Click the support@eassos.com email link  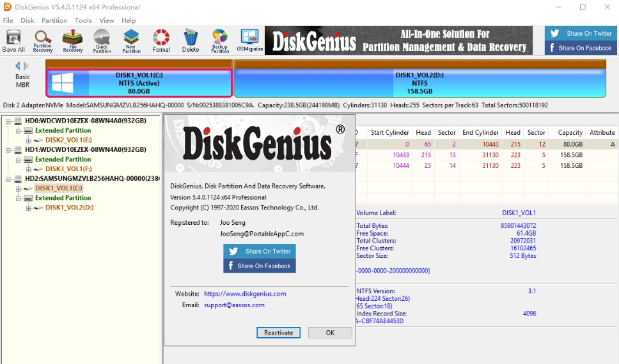[x=234, y=305]
